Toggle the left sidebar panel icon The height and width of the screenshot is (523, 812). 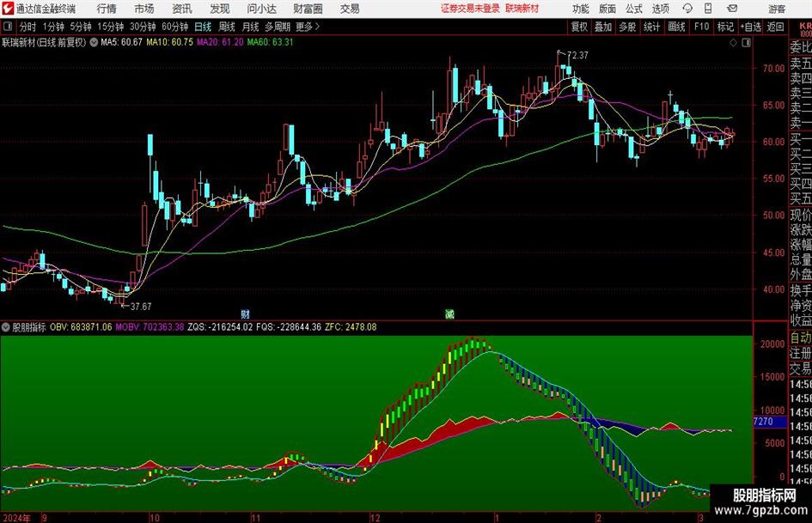(x=8, y=27)
